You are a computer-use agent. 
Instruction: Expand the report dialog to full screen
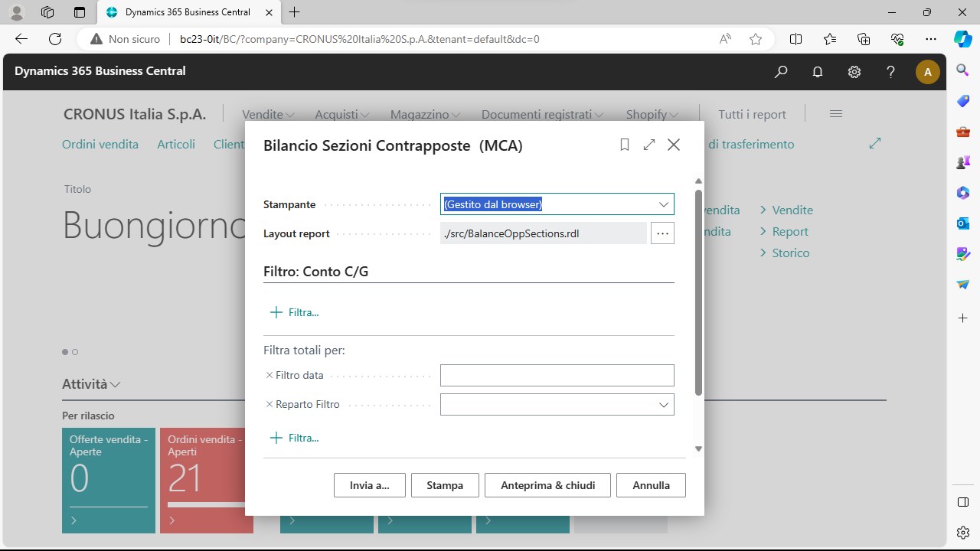click(x=649, y=145)
